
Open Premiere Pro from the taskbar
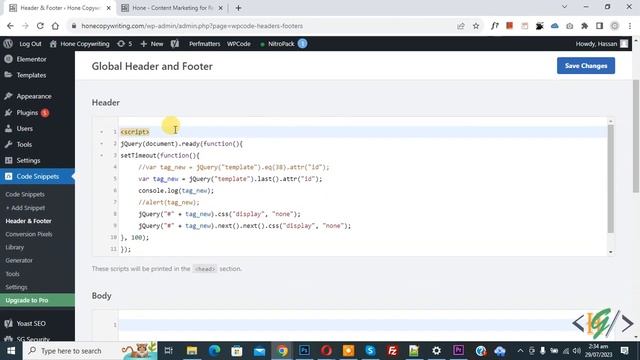(x=458, y=351)
